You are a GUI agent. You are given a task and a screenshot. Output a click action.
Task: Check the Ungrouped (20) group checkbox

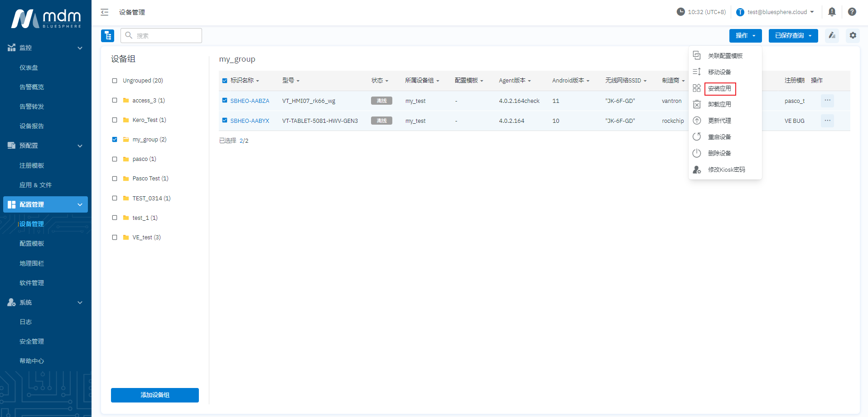[x=115, y=81]
